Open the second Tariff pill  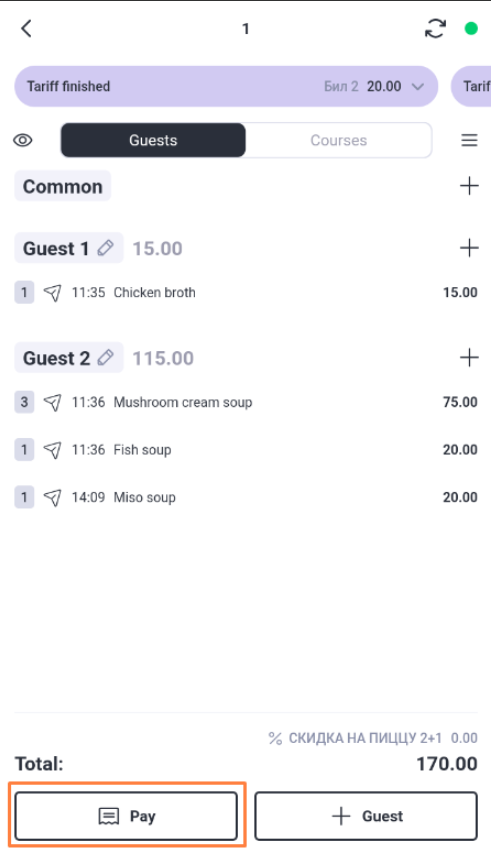pyautogui.click(x=471, y=86)
